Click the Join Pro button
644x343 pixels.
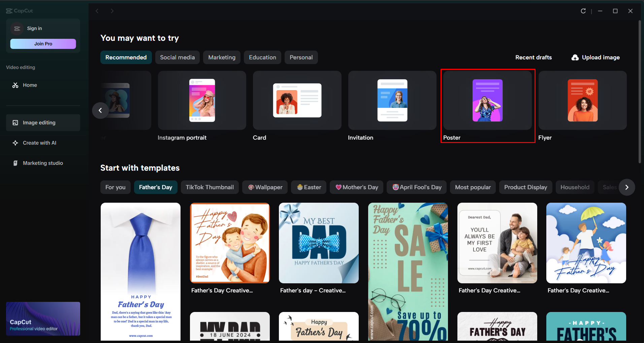click(x=43, y=44)
